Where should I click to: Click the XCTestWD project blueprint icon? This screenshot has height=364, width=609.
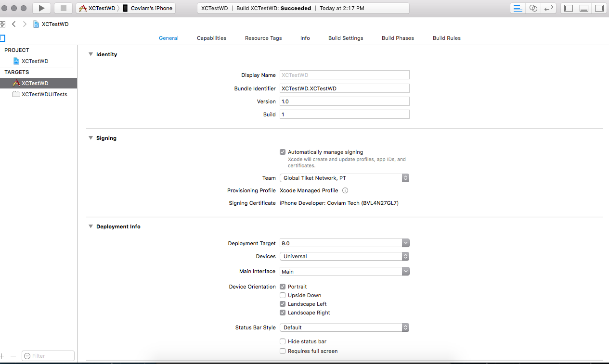(16, 61)
